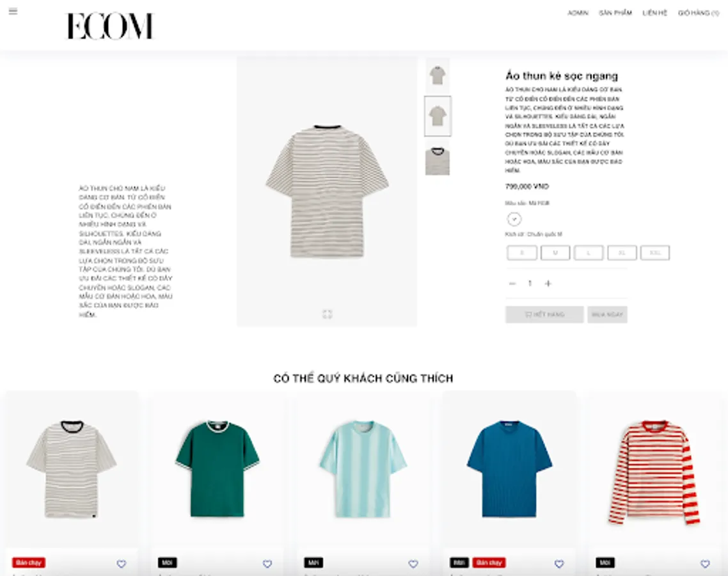Pick size XXL option
Viewport: 728px width, 576px height.
coord(655,253)
